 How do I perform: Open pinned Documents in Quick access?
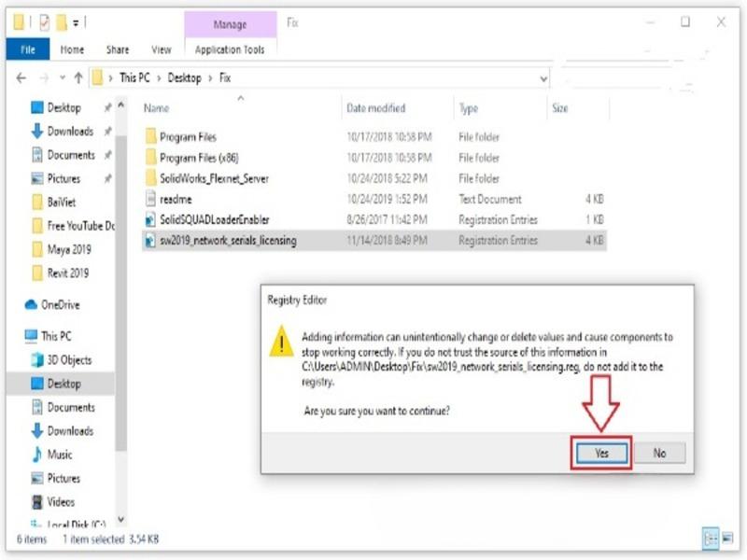click(x=71, y=155)
